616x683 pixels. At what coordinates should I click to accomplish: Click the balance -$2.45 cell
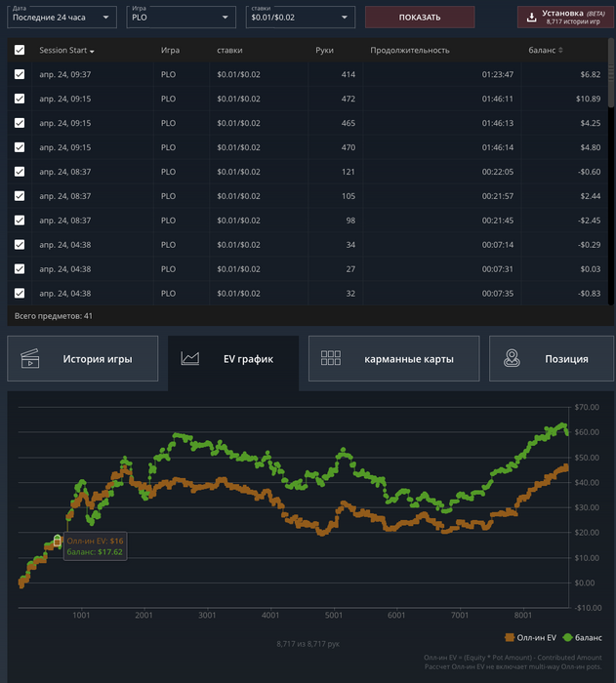coord(589,221)
